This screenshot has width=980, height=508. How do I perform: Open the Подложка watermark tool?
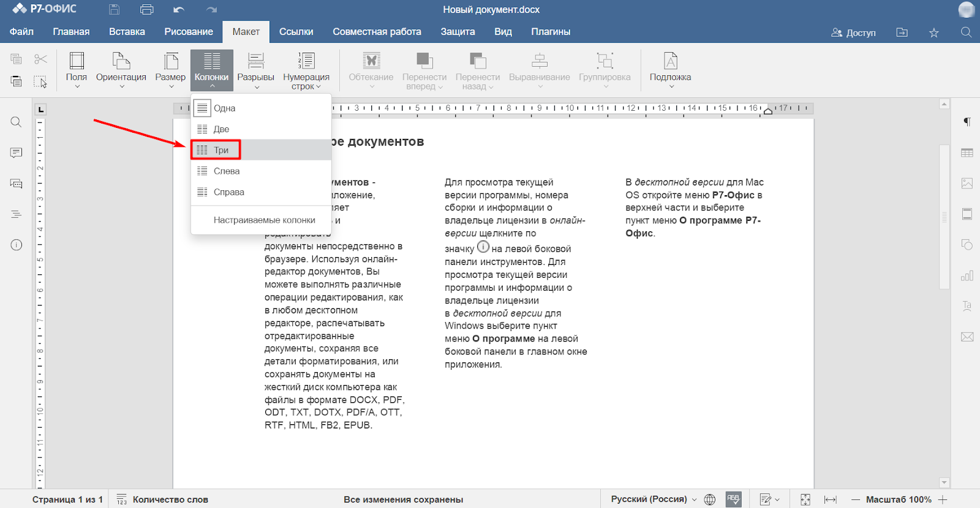click(x=671, y=70)
